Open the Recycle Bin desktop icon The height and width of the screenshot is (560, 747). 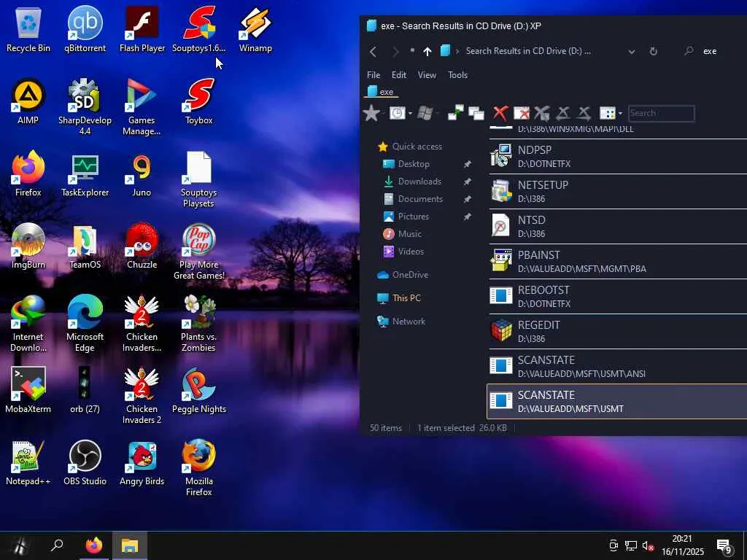click(28, 29)
